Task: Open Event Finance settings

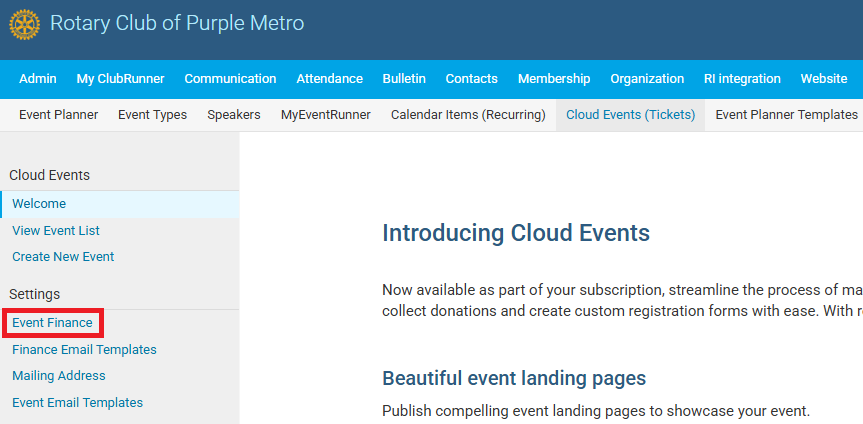Action: (x=52, y=323)
